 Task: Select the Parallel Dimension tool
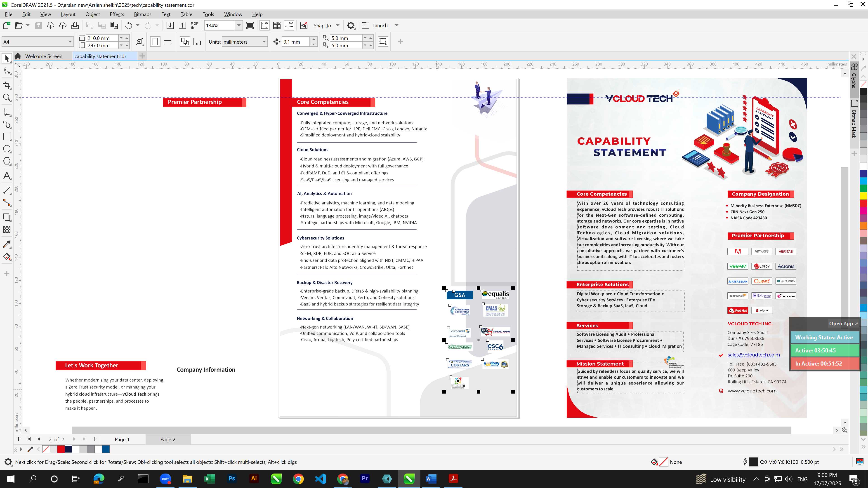tap(7, 190)
